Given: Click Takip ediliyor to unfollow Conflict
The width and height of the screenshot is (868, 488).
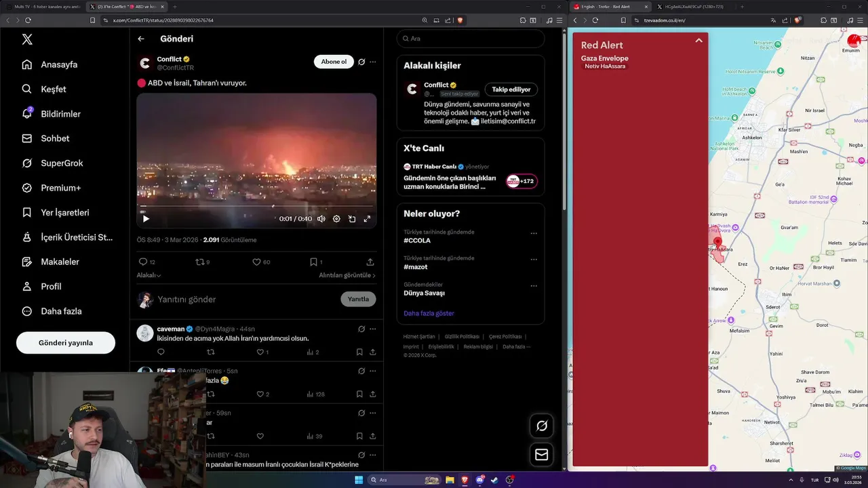Looking at the screenshot, I should coord(511,89).
